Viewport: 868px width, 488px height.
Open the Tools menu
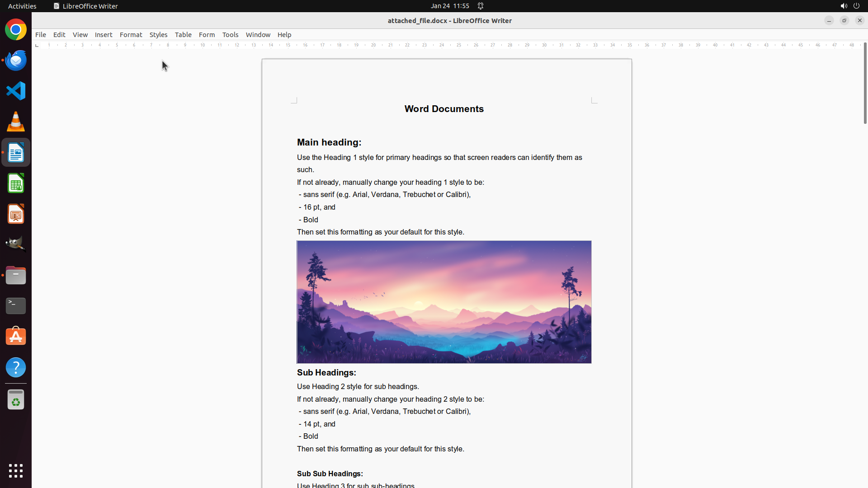tap(230, 35)
